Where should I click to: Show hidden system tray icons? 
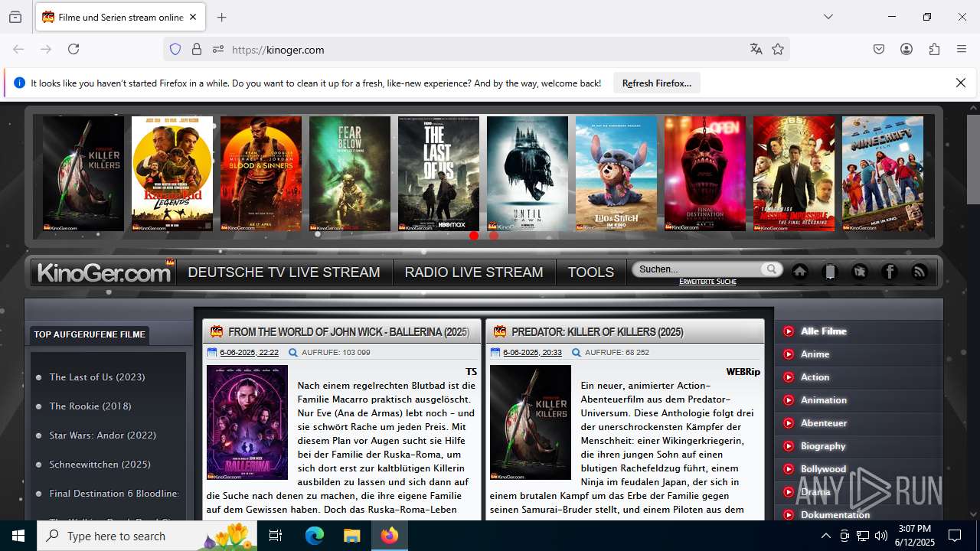(825, 536)
